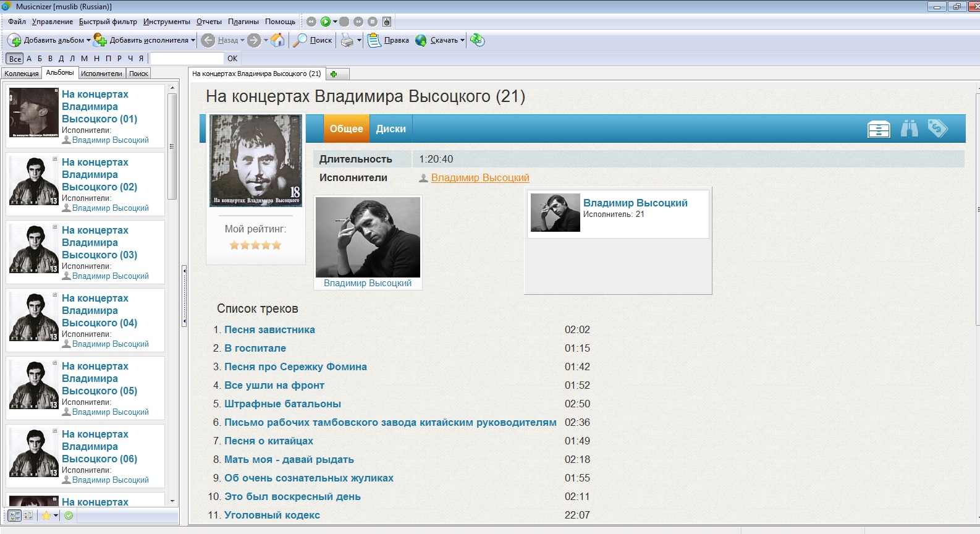Screen dimensions: 980x534
Task: Click the star rating filter icon
Action: pos(46,515)
